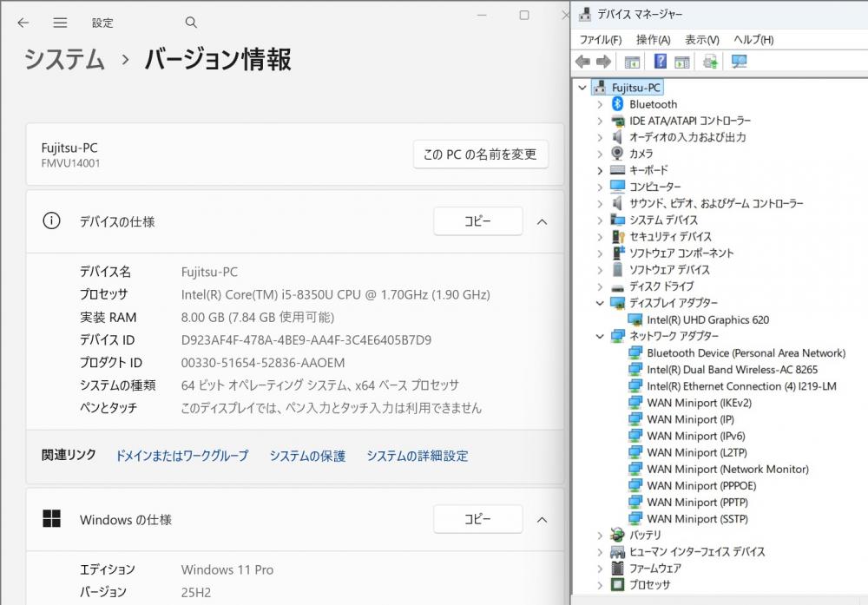This screenshot has height=605, width=868.
Task: Select WAN Miniport (IKEv2)
Action: click(699, 403)
